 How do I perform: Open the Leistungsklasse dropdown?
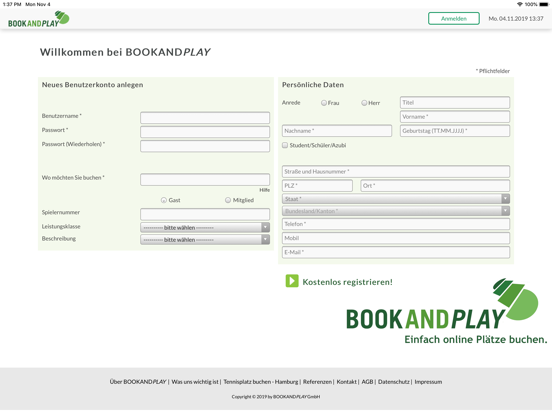click(205, 227)
